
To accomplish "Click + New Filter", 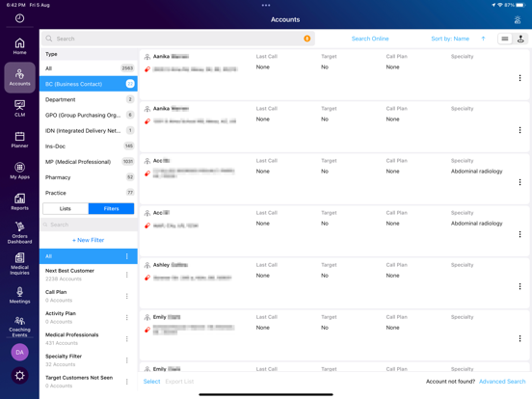I will click(x=89, y=240).
